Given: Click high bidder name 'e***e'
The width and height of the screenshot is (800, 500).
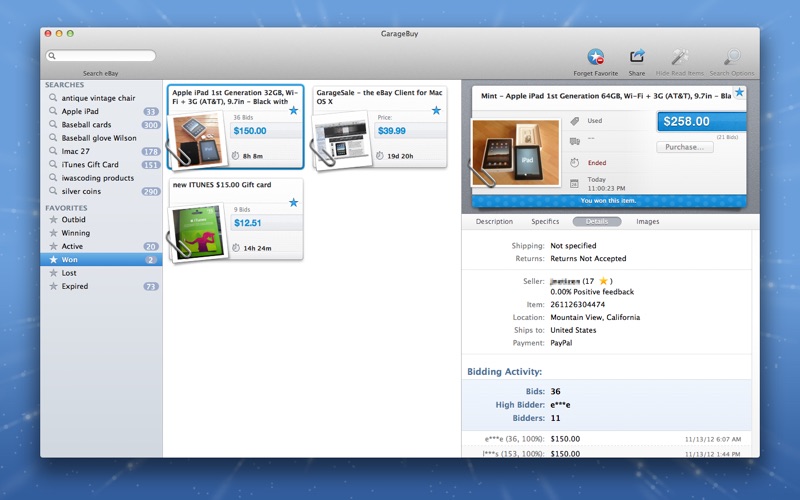Looking at the screenshot, I should [x=560, y=405].
